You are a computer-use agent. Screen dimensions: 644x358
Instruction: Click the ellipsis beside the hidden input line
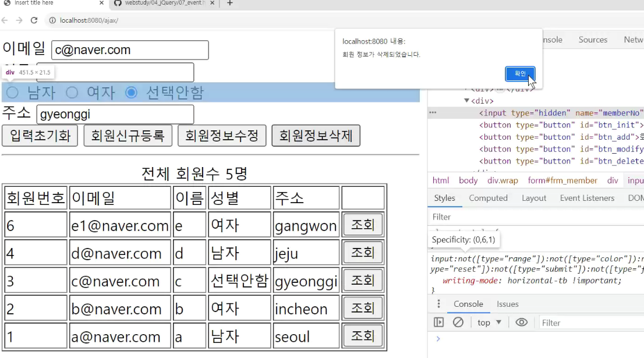pos(433,112)
